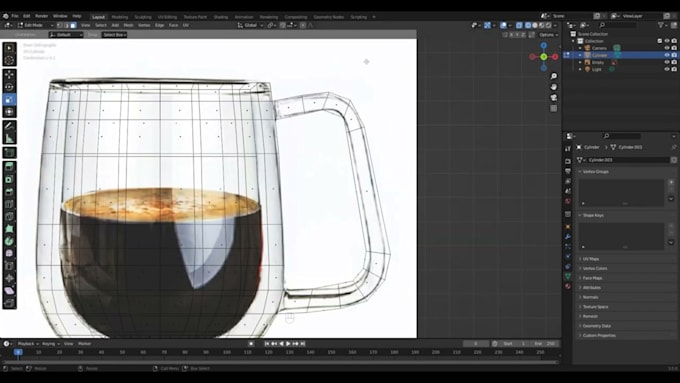The width and height of the screenshot is (680, 383).
Task: Select the Shrink/Fatten tool
Action: coord(9,278)
